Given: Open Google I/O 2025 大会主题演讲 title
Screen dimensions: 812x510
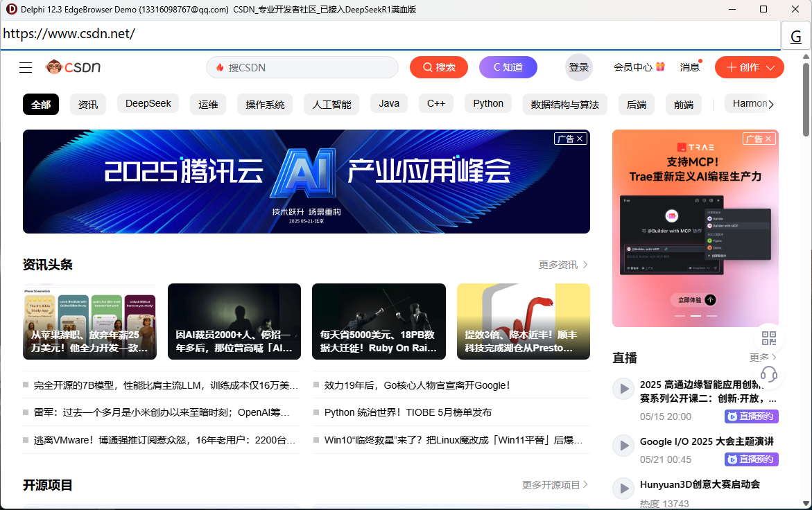Looking at the screenshot, I should [x=707, y=441].
